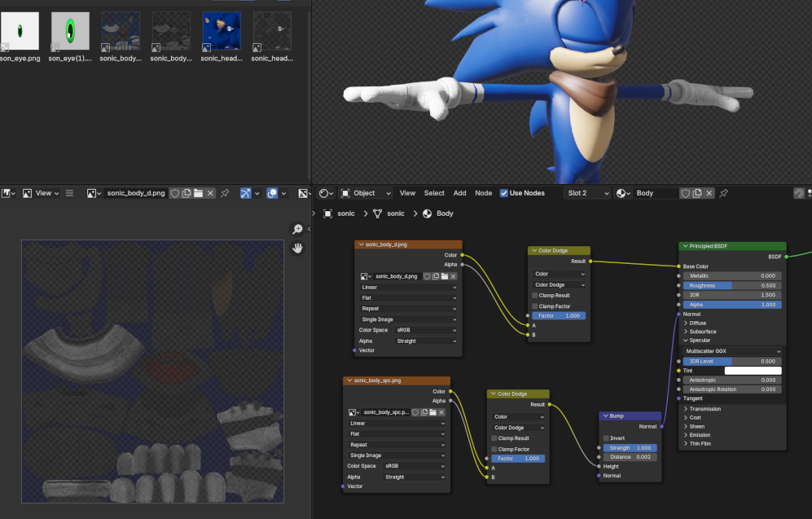The image size is (812, 519).
Task: Browse materials with the sphere icon dropdown
Action: [624, 193]
